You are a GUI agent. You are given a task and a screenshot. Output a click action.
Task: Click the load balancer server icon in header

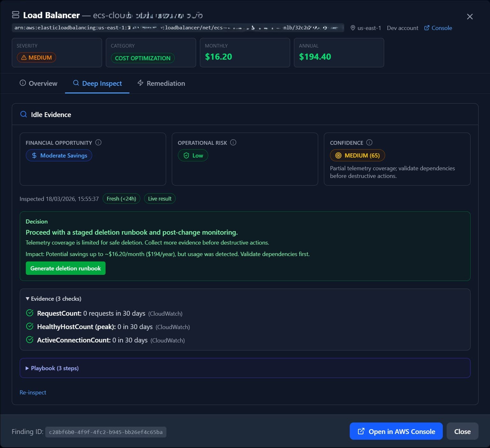16,15
